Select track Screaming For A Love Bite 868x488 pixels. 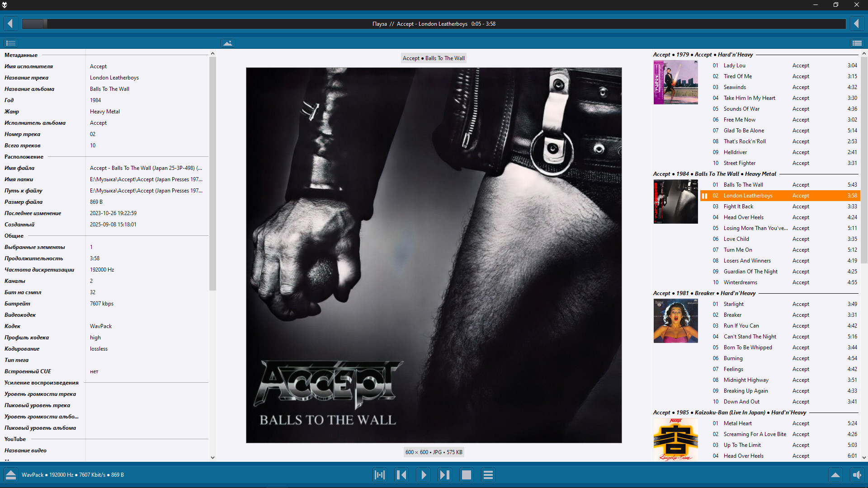pos(780,434)
